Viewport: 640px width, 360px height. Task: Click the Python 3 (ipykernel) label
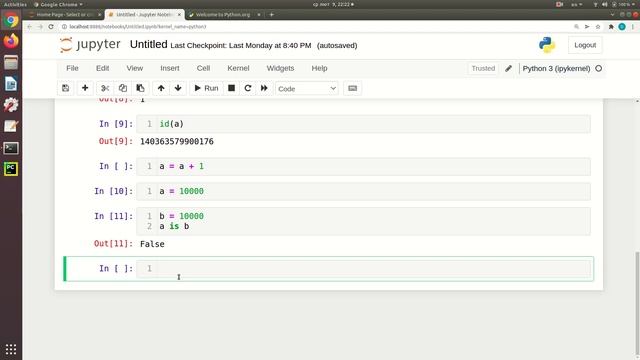coord(556,69)
